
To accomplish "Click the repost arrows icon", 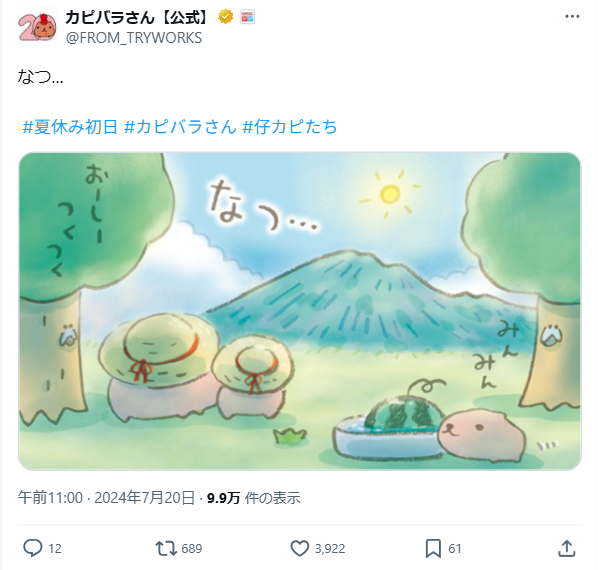I will pos(166,548).
